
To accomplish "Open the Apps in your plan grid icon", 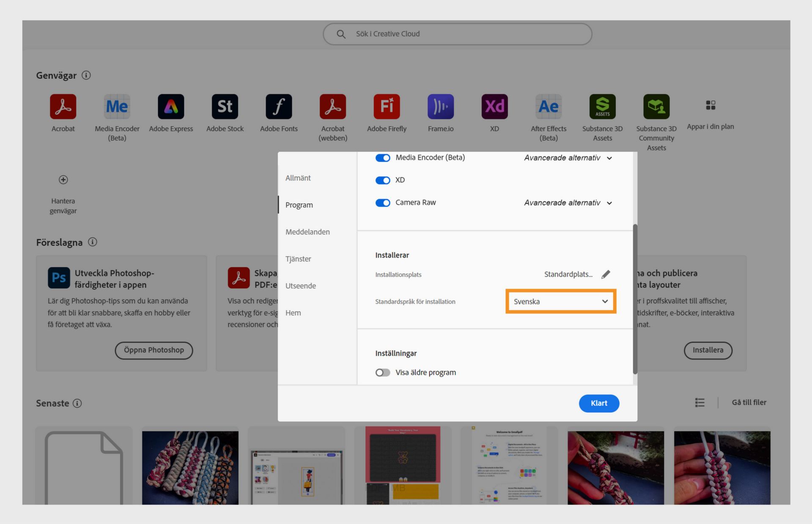I will 710,105.
